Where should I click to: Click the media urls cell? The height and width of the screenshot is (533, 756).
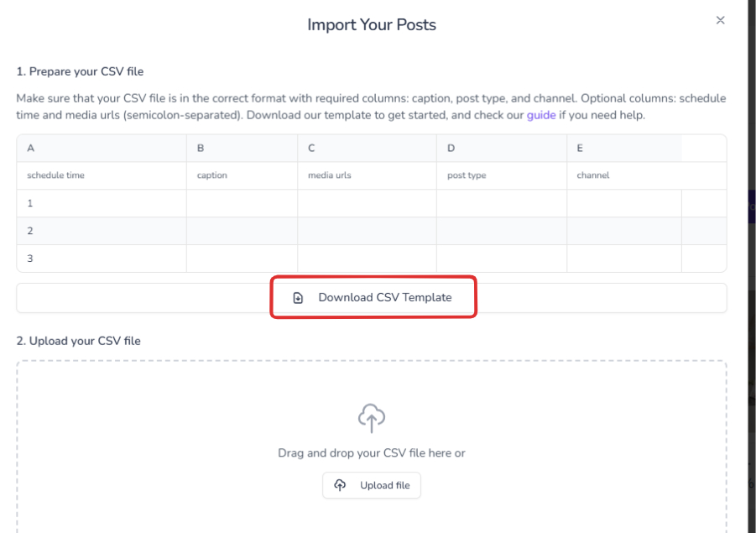(330, 175)
